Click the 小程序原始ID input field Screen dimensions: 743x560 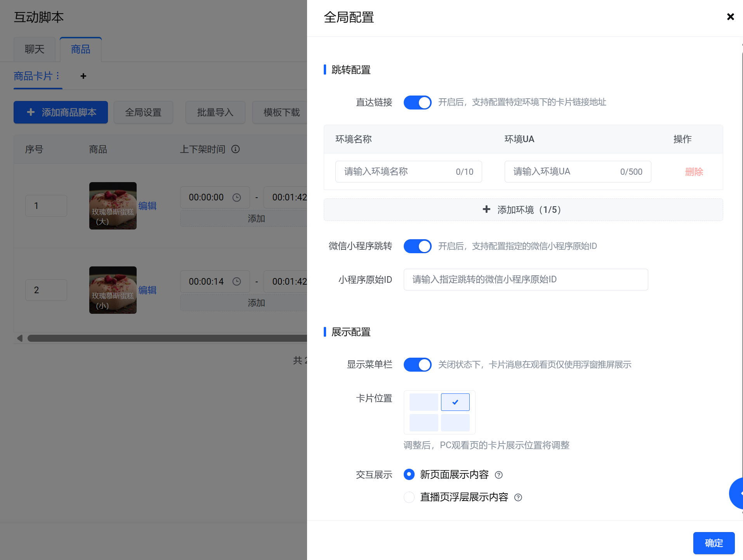(526, 280)
